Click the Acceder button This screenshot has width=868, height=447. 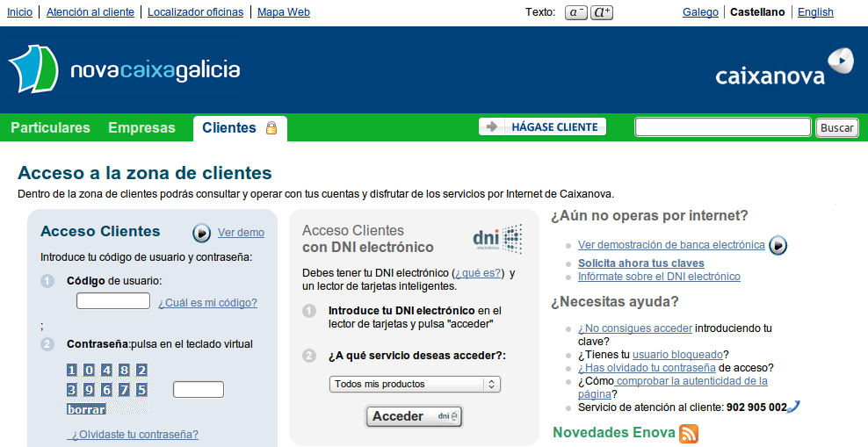click(x=414, y=416)
